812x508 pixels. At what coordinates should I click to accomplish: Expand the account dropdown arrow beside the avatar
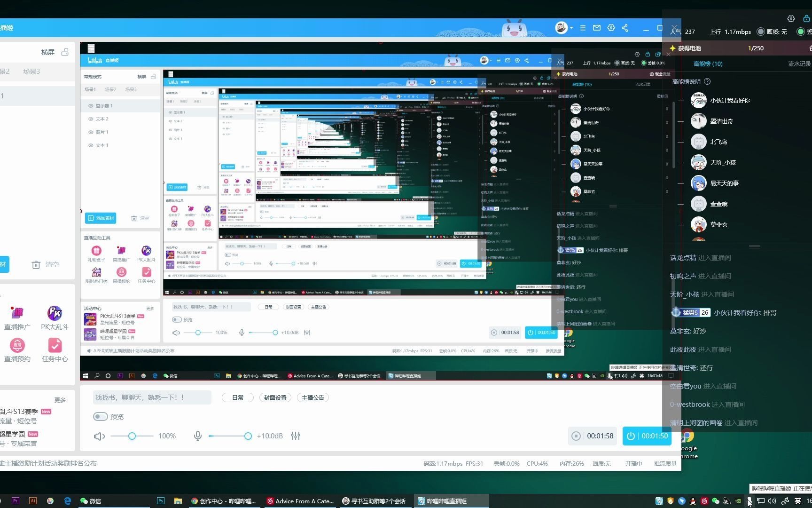(x=571, y=28)
